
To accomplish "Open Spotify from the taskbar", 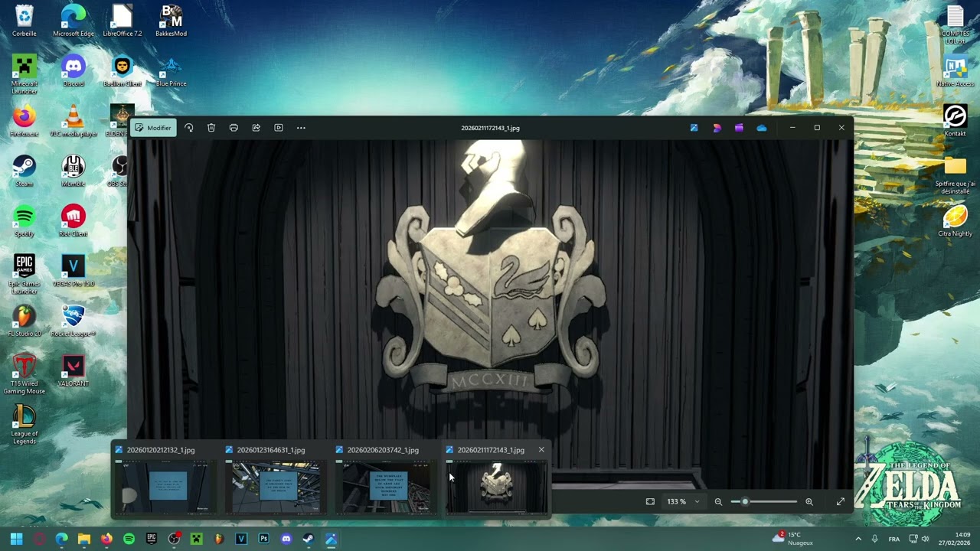I will click(x=129, y=539).
